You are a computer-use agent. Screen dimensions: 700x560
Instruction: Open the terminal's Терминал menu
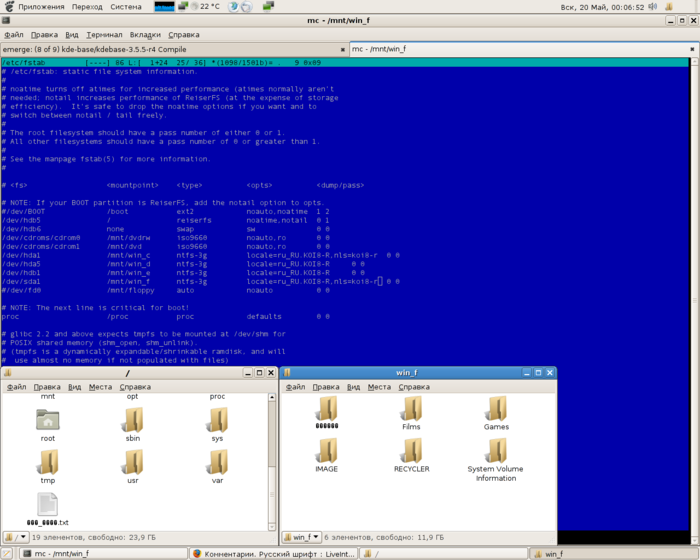tap(104, 35)
